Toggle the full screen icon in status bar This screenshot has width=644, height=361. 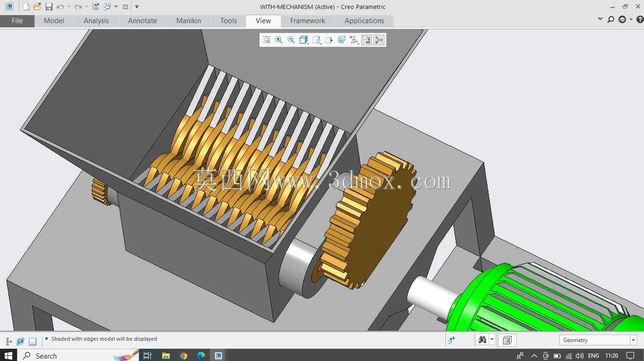pyautogui.click(x=33, y=341)
